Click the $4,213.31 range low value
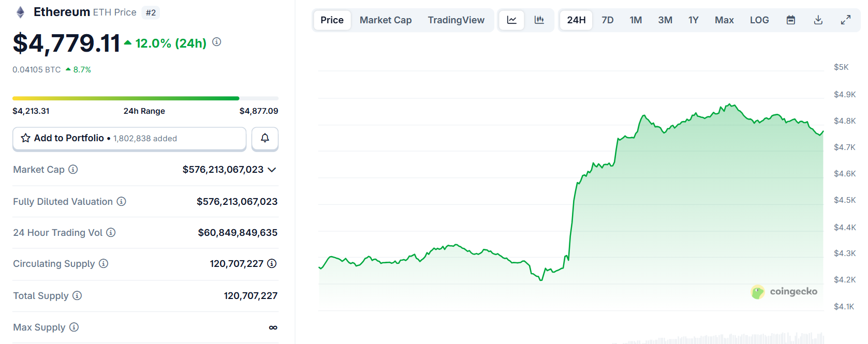Screen dimensions: 868x344 [31, 111]
